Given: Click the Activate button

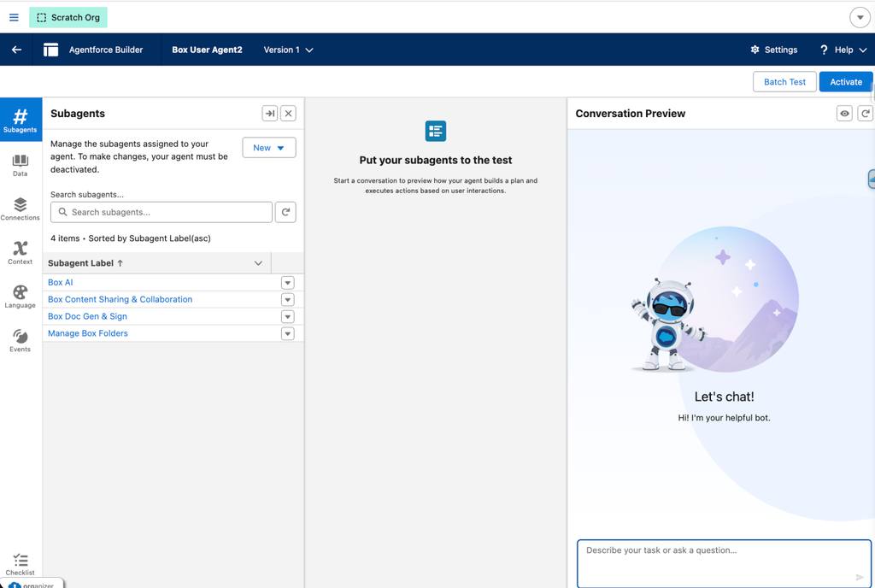Looking at the screenshot, I should (x=846, y=81).
